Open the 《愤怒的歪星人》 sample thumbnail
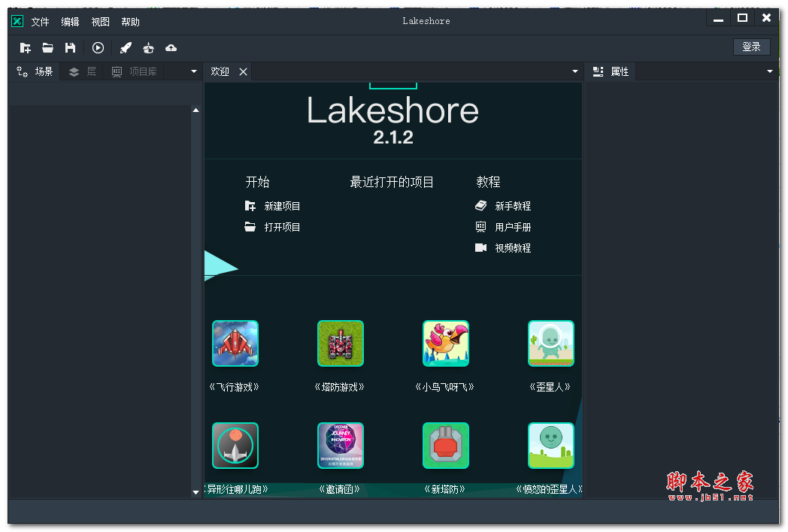The image size is (788, 532). [551, 446]
